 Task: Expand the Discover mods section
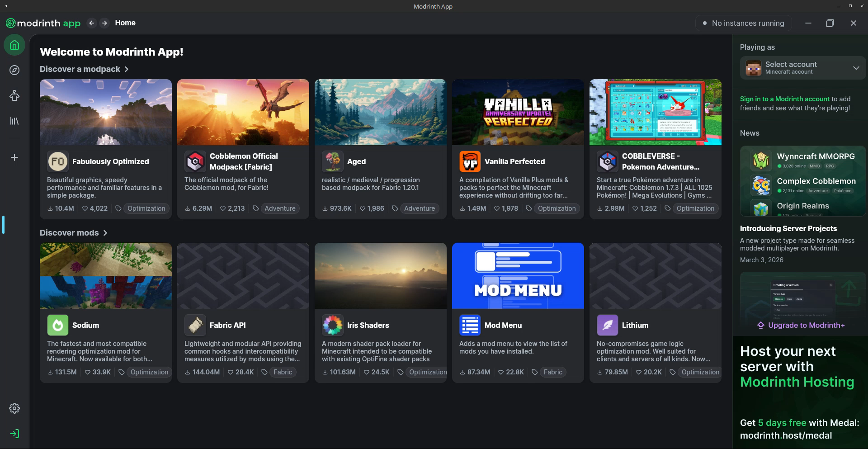pos(73,233)
